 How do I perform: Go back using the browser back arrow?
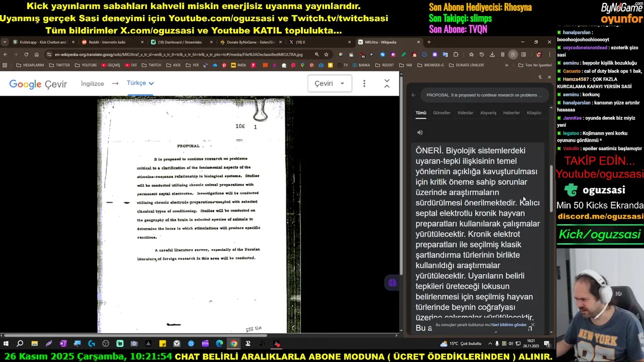(x=6, y=54)
